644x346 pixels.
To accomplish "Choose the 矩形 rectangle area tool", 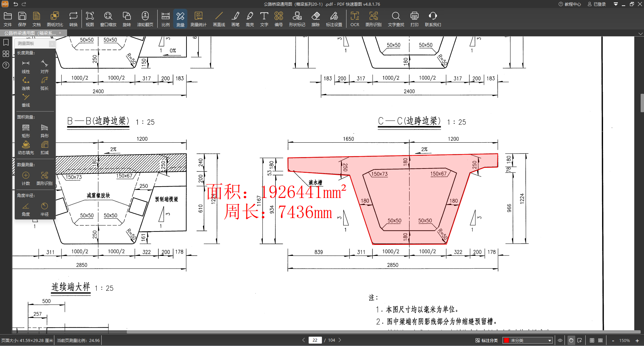I will point(26,131).
